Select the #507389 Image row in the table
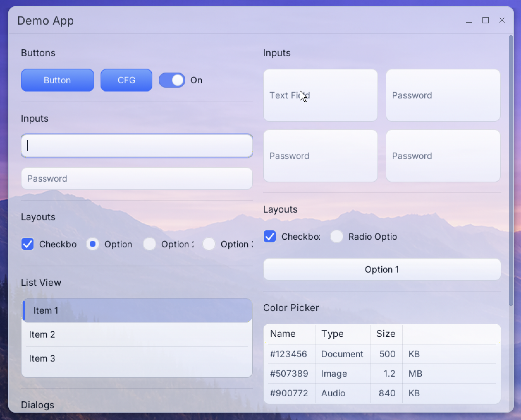This screenshot has width=521, height=420. [x=348, y=374]
